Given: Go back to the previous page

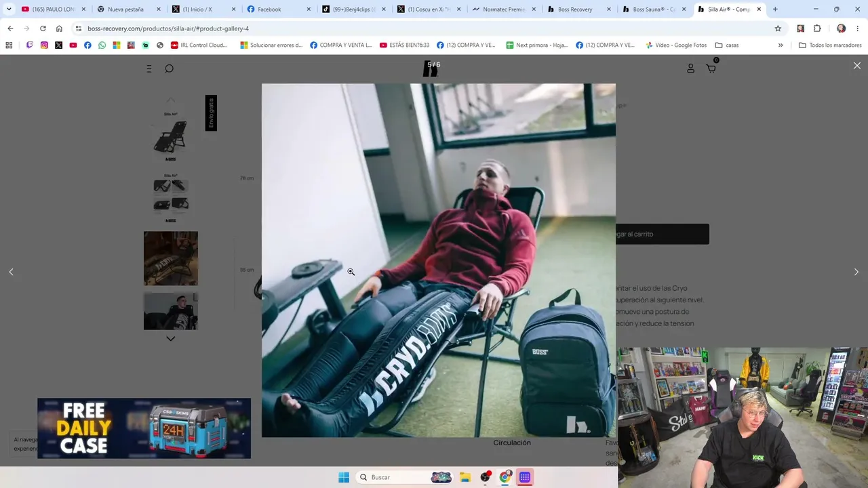Looking at the screenshot, I should [10, 28].
